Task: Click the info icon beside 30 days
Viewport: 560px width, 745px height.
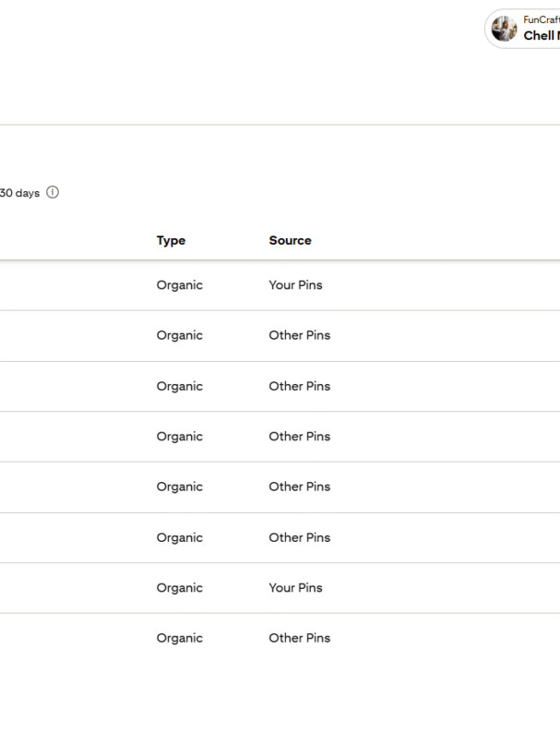Action: tap(53, 193)
